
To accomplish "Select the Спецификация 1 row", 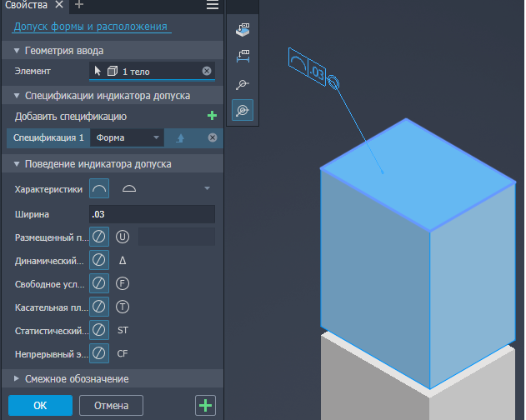I will point(48,137).
